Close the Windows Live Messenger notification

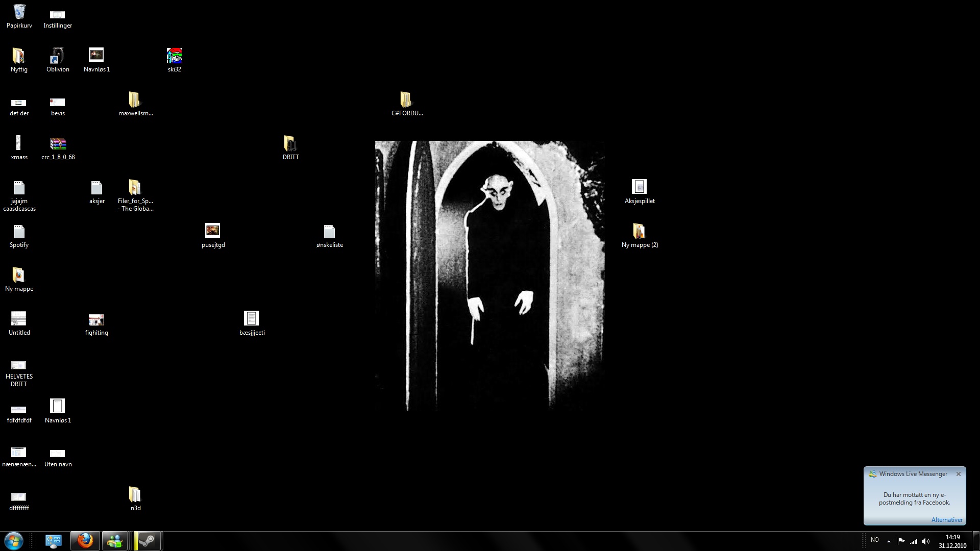(x=958, y=474)
